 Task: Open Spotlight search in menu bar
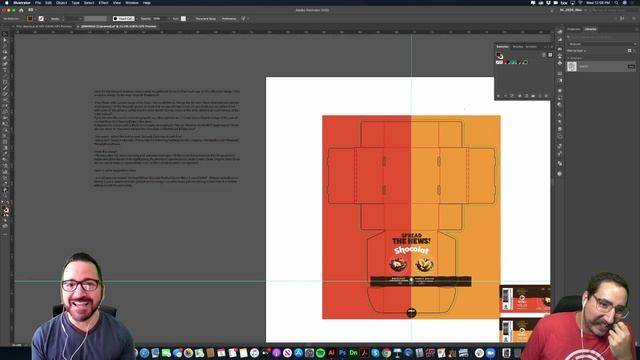pos(616,2)
